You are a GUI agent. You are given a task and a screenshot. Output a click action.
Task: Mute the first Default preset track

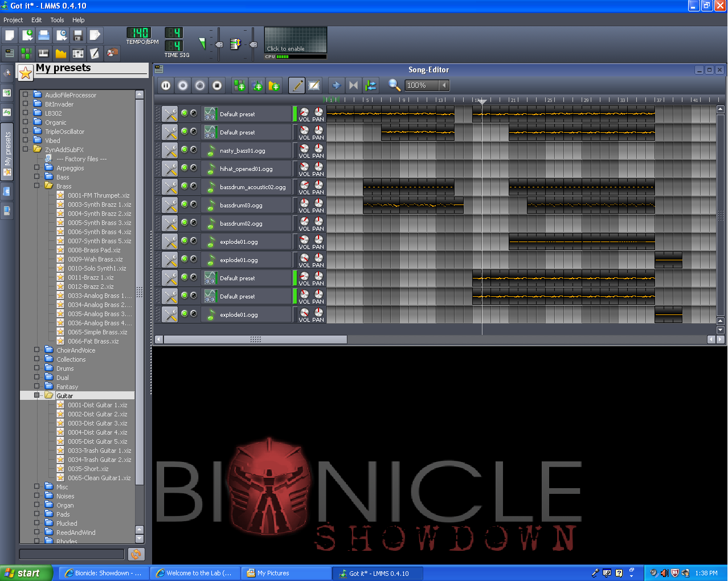(185, 113)
